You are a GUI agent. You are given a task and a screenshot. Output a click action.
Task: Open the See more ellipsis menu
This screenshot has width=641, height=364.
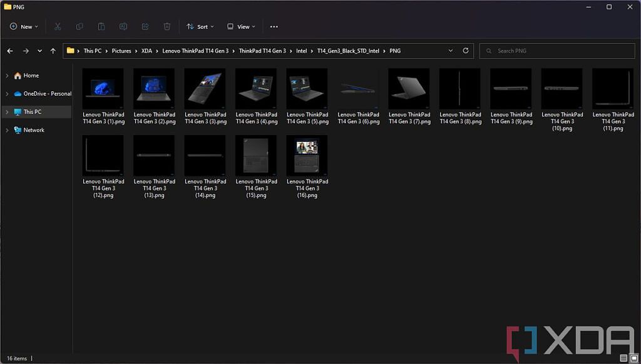[x=274, y=26]
